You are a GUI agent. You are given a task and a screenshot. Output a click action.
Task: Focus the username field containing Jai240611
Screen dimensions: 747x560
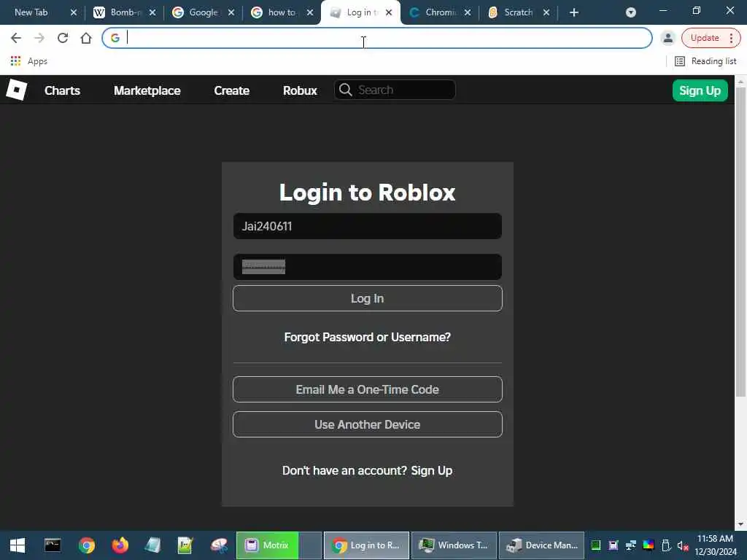[368, 226]
